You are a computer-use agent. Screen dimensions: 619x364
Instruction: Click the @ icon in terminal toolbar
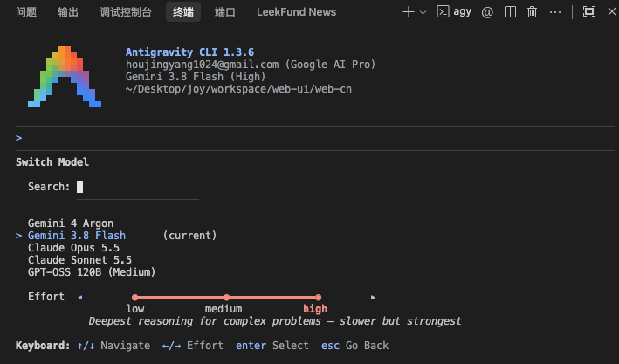(x=487, y=12)
